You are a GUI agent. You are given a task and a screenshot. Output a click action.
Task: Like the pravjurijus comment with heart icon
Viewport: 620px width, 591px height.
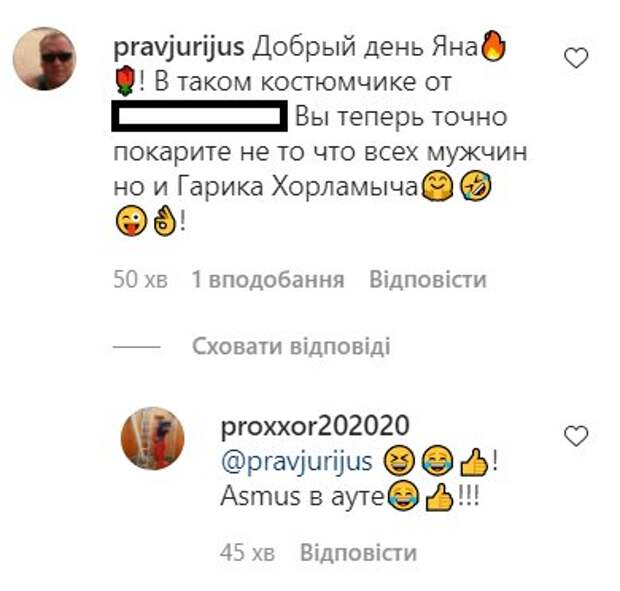click(x=576, y=59)
